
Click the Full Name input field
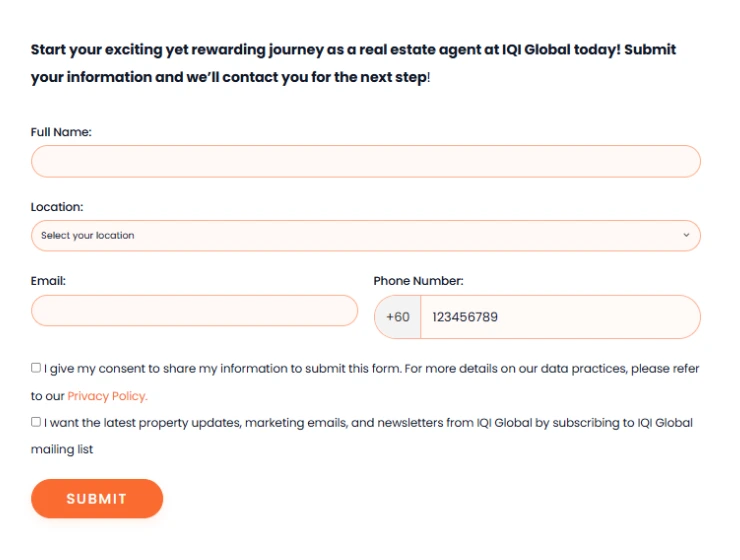365,162
